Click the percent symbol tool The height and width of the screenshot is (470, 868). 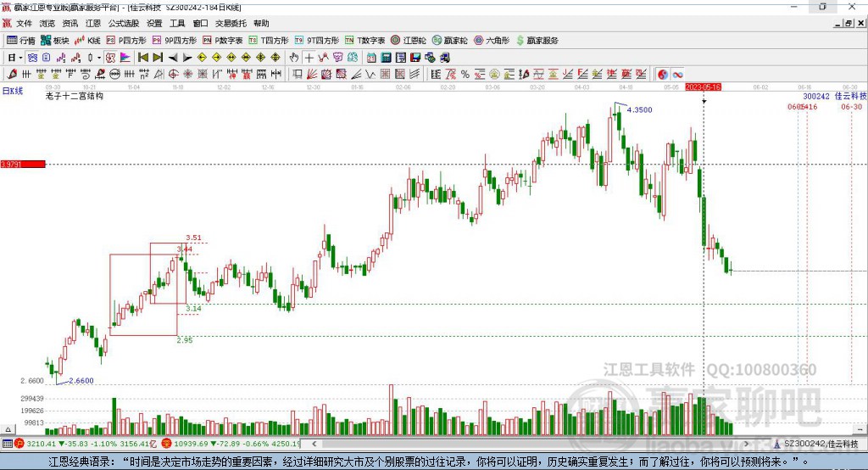465,75
